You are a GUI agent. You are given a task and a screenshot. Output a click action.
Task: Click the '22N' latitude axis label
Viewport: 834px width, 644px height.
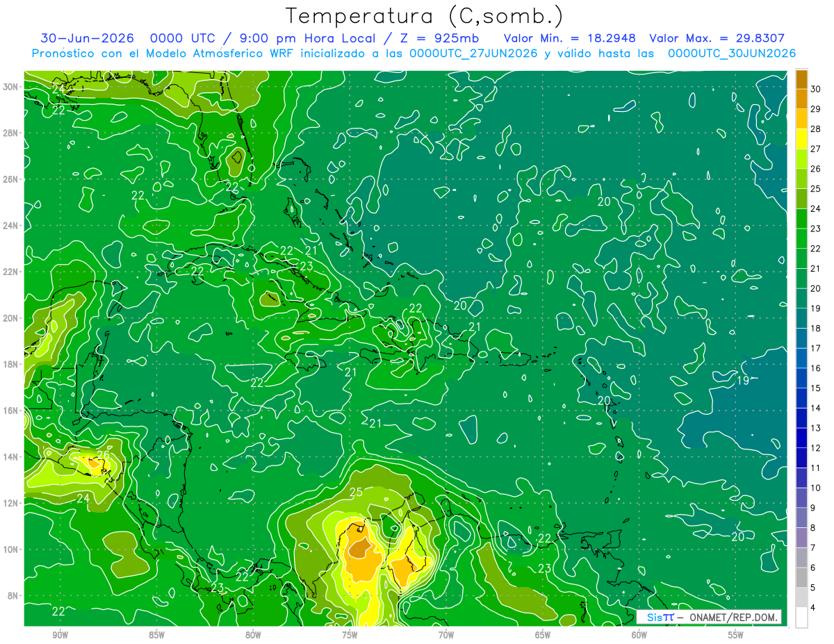pyautogui.click(x=11, y=272)
